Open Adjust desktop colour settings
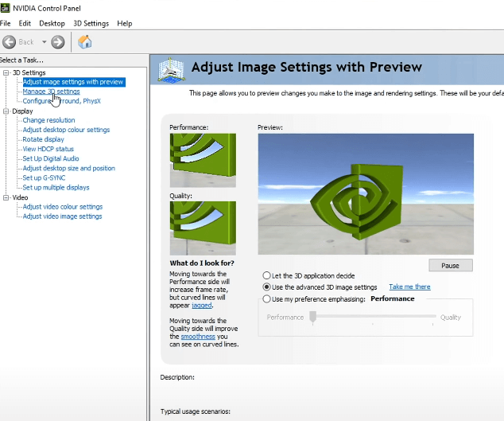Viewport: 504px width, 421px height. 66,130
